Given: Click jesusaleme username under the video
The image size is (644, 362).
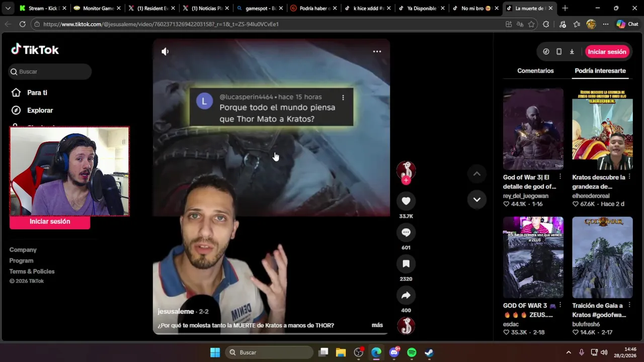Looking at the screenshot, I should click(176, 312).
